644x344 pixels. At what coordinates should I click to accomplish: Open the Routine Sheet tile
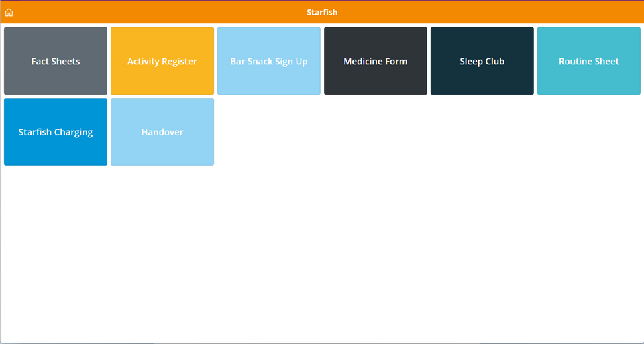pos(589,61)
